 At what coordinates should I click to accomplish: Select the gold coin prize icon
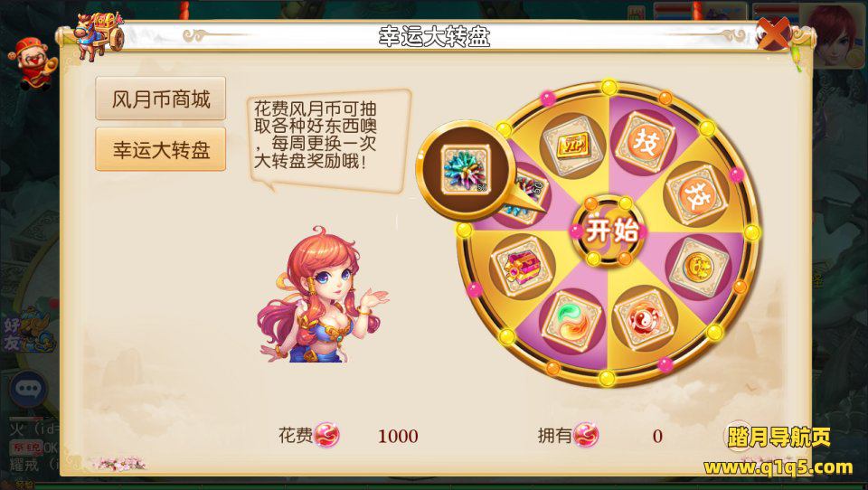(x=698, y=268)
